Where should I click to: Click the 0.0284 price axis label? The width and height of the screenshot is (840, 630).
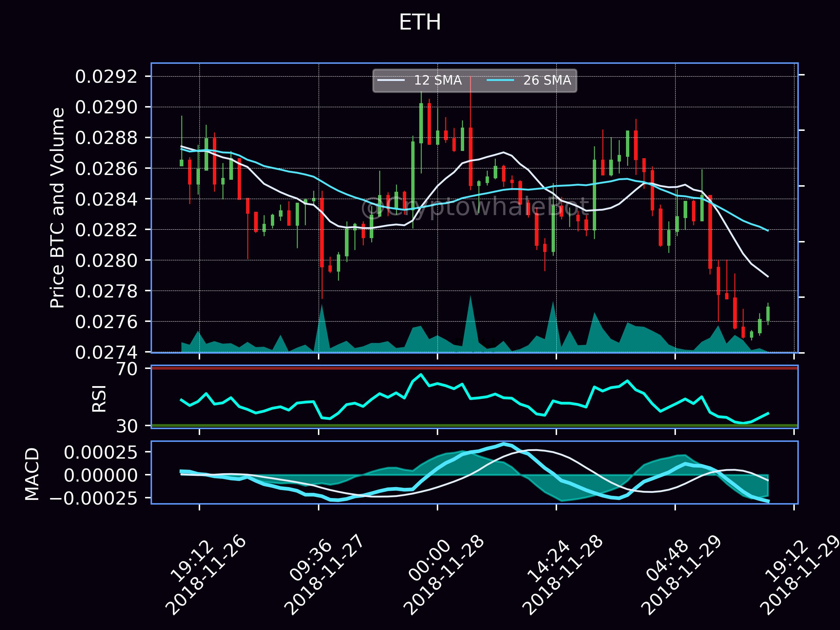(106, 199)
